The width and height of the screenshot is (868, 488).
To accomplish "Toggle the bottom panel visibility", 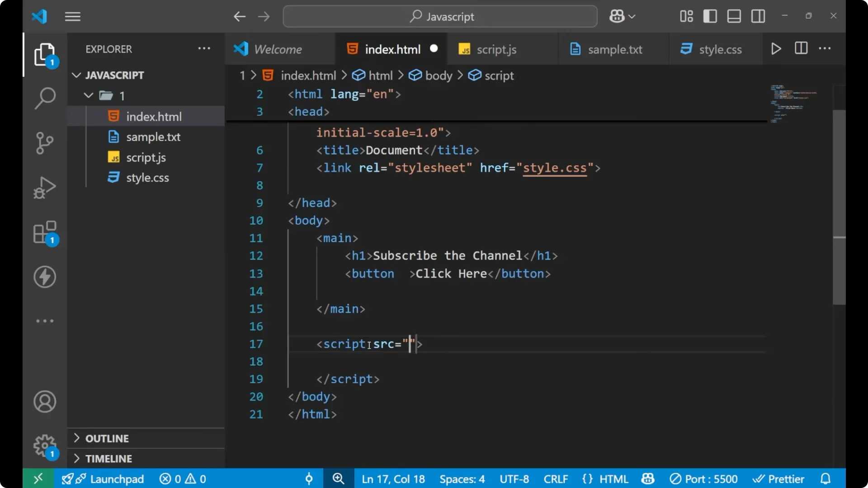I will point(734,16).
